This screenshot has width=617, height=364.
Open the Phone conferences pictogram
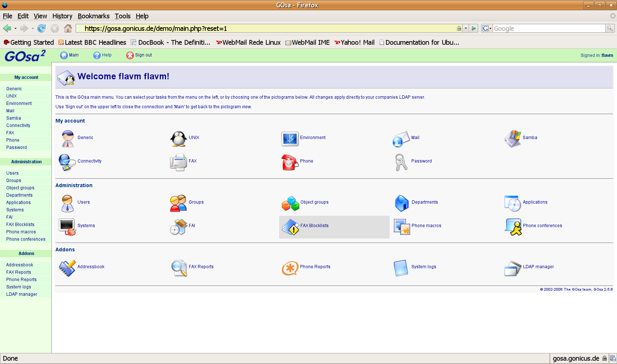pyautogui.click(x=513, y=226)
